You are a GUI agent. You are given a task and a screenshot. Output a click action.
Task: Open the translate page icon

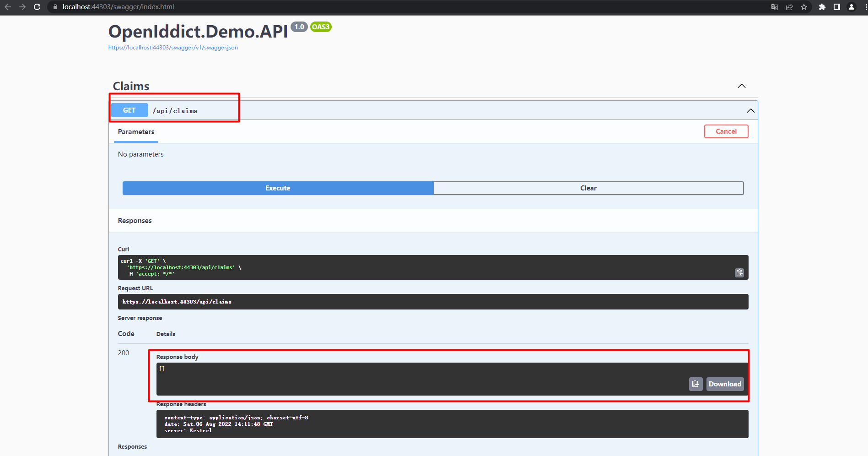click(x=775, y=7)
